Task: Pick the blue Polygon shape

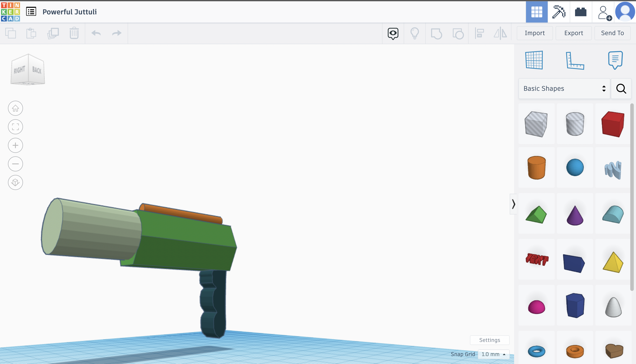Action: click(575, 305)
